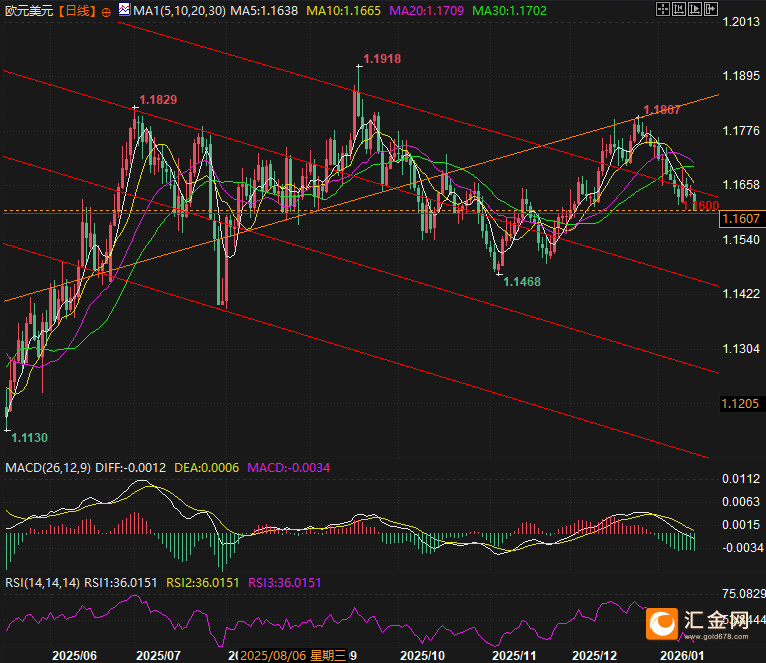The height and width of the screenshot is (663, 766).
Task: Click the shift chart left icon
Action: pyautogui.click(x=679, y=9)
